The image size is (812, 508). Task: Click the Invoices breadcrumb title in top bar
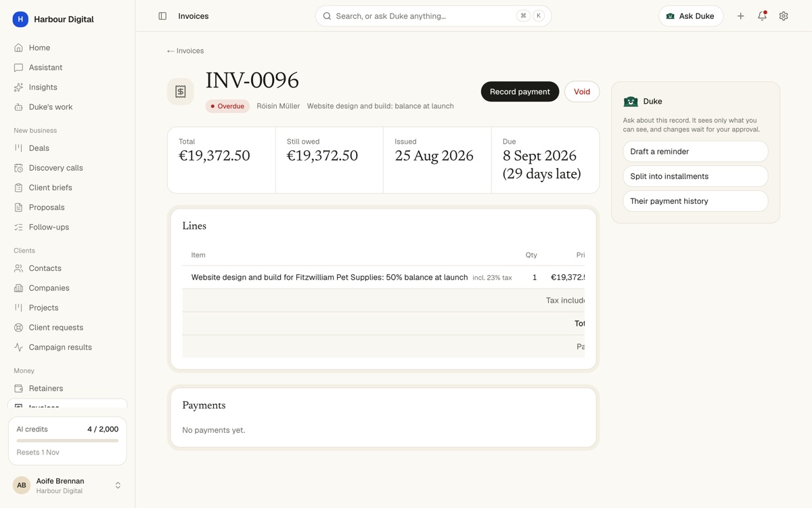[x=194, y=16]
